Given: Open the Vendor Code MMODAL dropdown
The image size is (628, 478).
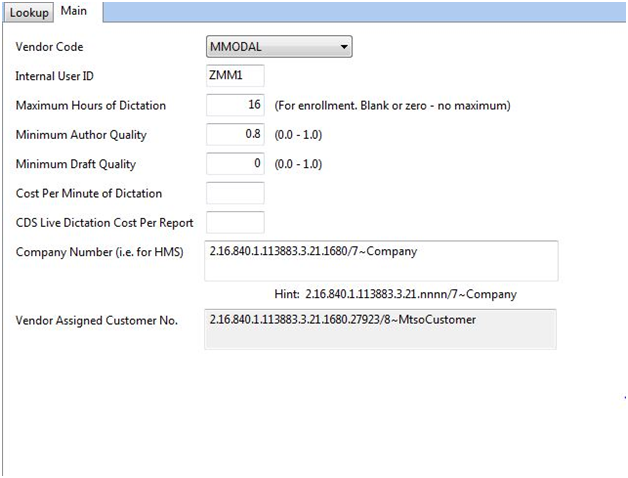Looking at the screenshot, I should pyautogui.click(x=279, y=46).
